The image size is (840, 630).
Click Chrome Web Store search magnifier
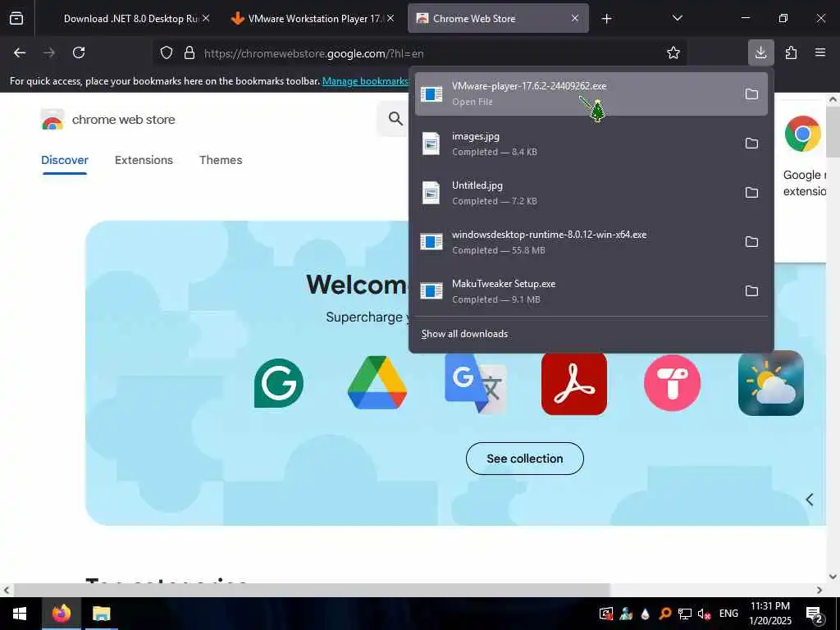pyautogui.click(x=395, y=118)
